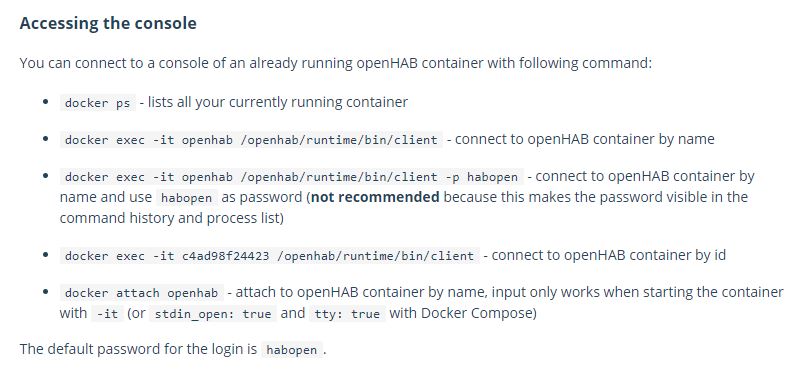Click the text "lists all your currently running container"
This screenshot has width=809, height=369.
tap(278, 102)
